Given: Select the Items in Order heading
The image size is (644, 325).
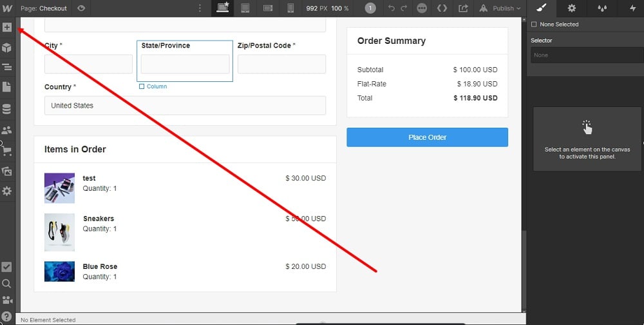Looking at the screenshot, I should (x=75, y=150).
